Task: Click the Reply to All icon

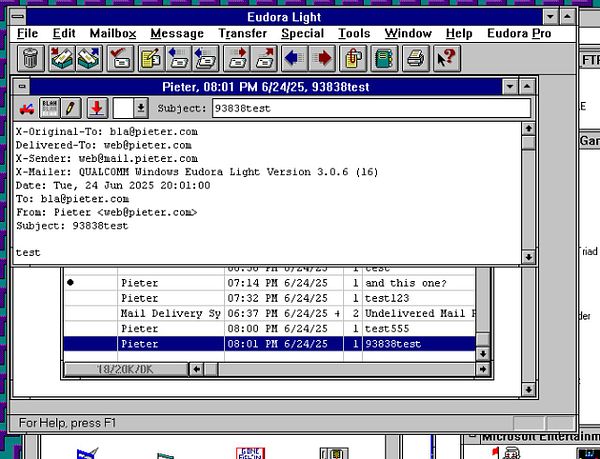Action: pyautogui.click(x=205, y=59)
